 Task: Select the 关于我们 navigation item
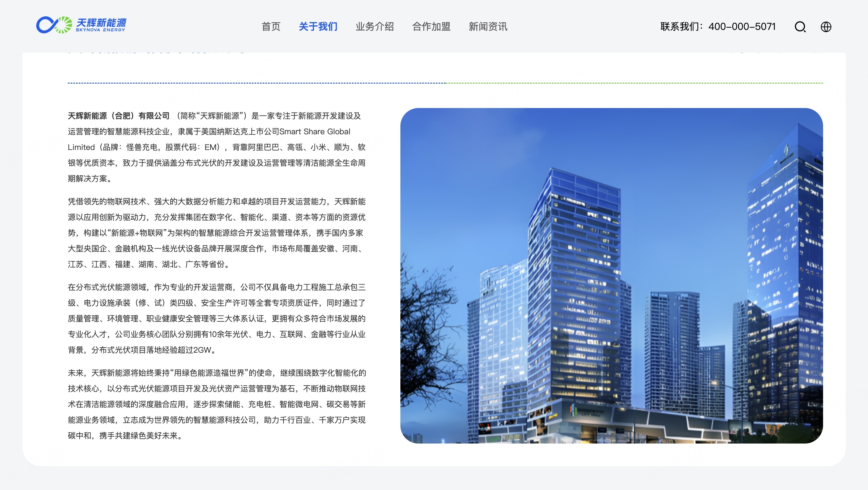point(318,26)
